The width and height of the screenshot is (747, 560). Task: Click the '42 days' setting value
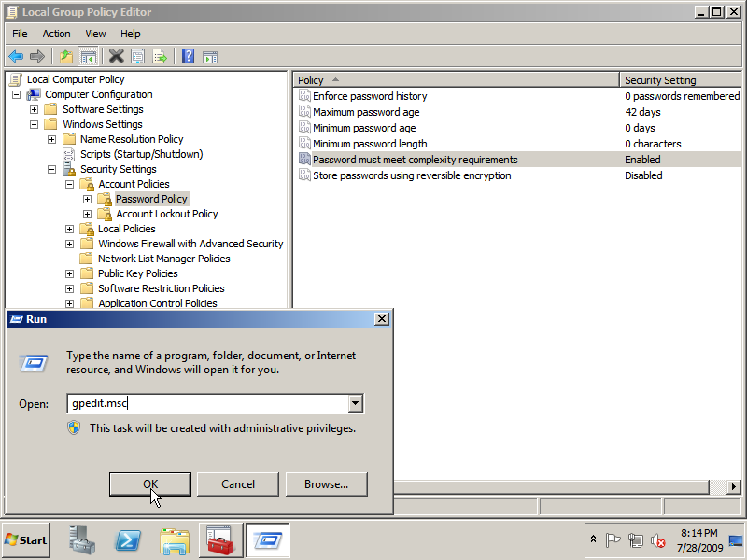pyautogui.click(x=642, y=112)
